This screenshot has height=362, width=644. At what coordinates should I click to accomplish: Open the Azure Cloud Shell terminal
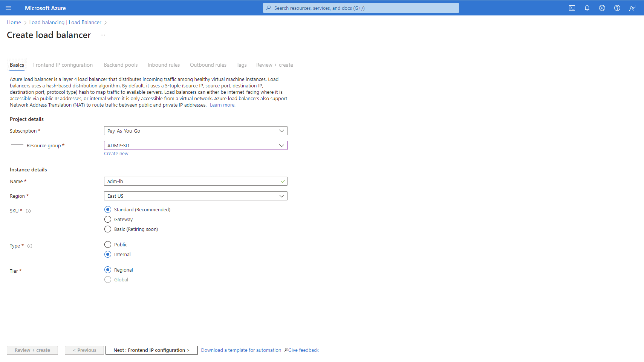[x=572, y=8]
